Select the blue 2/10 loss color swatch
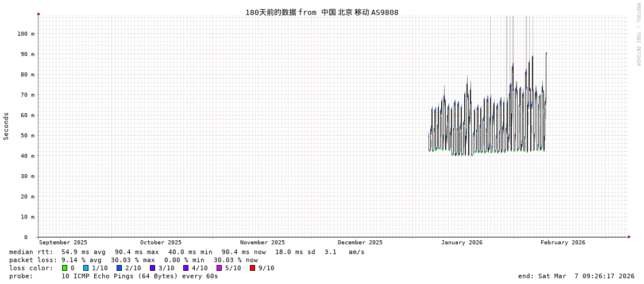 pos(119,268)
